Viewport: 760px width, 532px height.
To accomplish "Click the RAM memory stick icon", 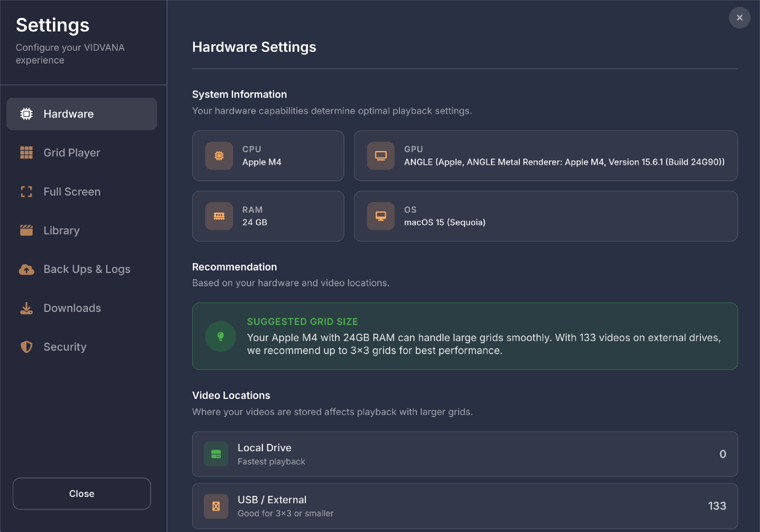I will [x=219, y=216].
